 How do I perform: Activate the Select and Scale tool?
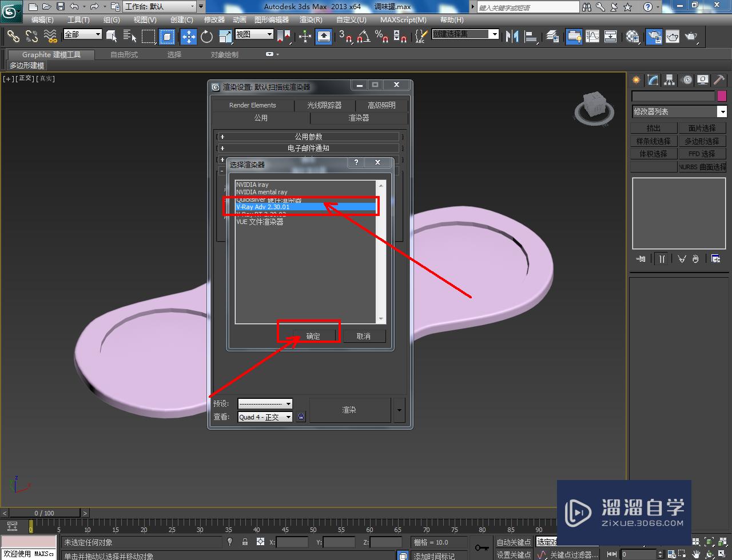coord(225,37)
